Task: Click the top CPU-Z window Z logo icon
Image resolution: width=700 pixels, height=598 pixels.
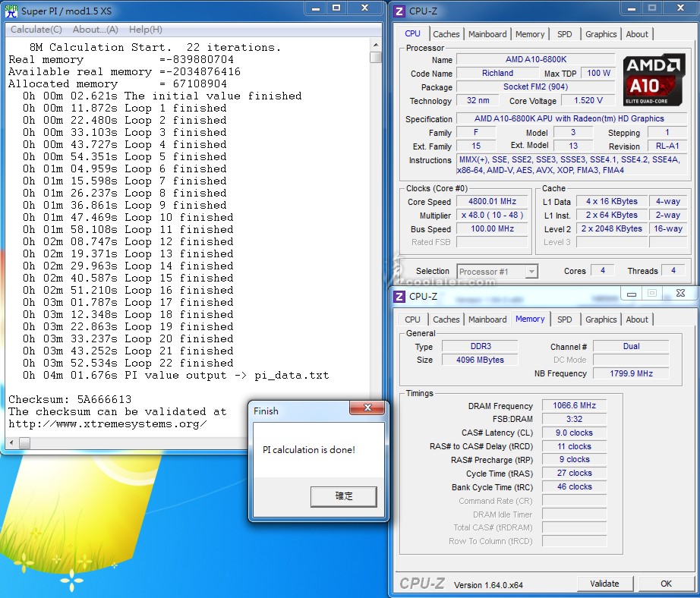Action: [399, 11]
